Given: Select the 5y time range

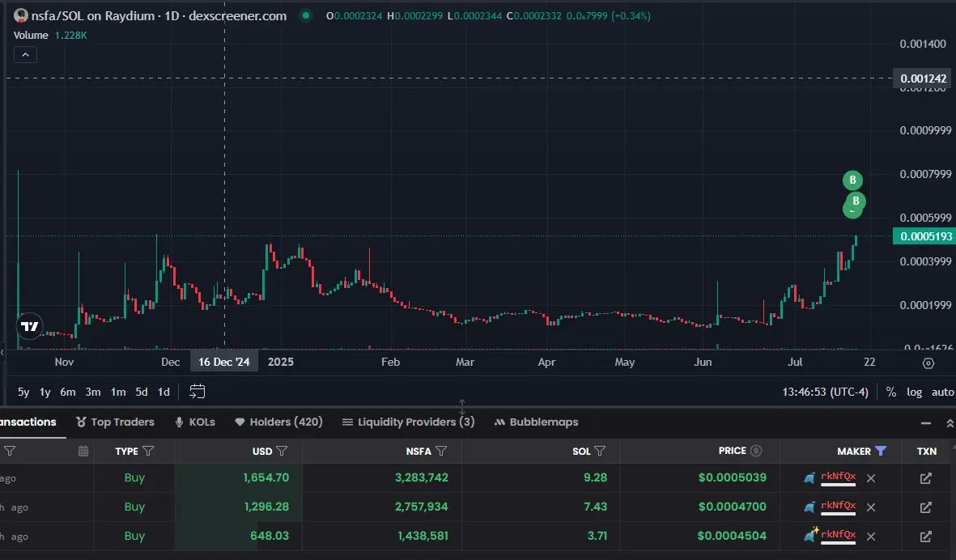Looking at the screenshot, I should (23, 392).
